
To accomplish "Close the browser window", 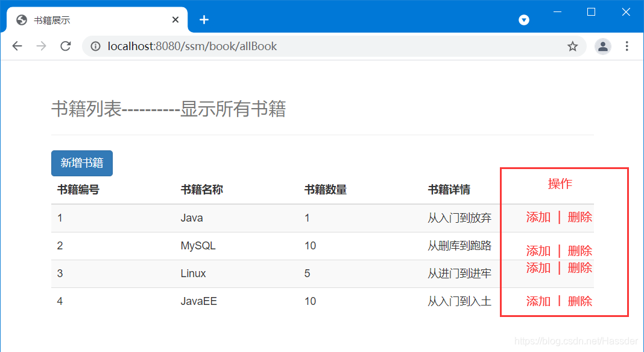I will tap(625, 12).
